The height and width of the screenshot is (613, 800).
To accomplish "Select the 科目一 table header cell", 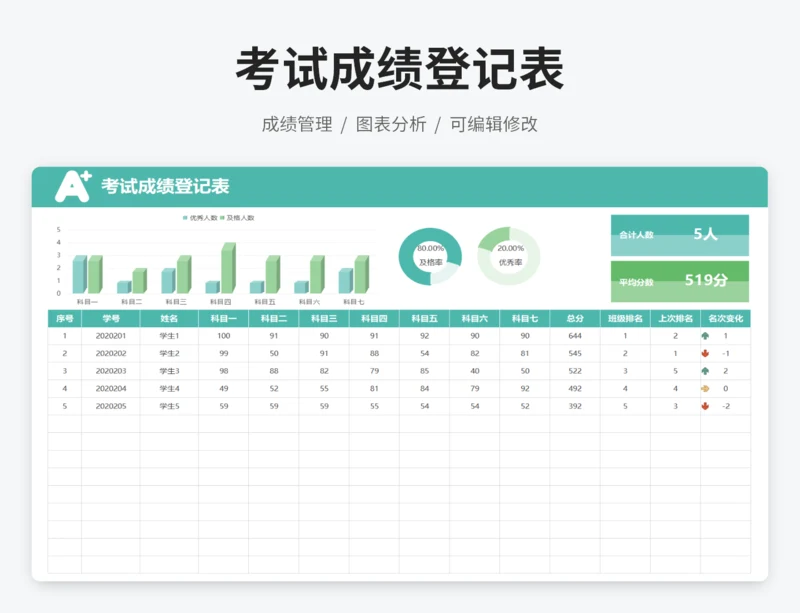I will tap(223, 318).
